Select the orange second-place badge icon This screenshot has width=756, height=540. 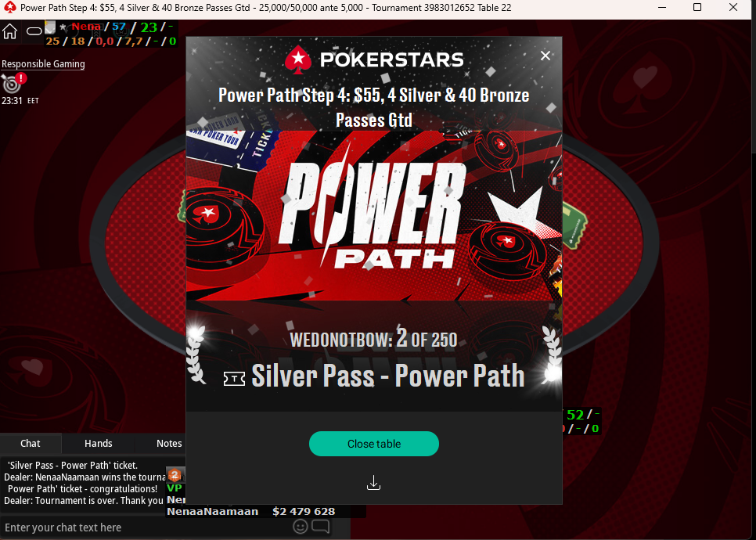point(175,475)
